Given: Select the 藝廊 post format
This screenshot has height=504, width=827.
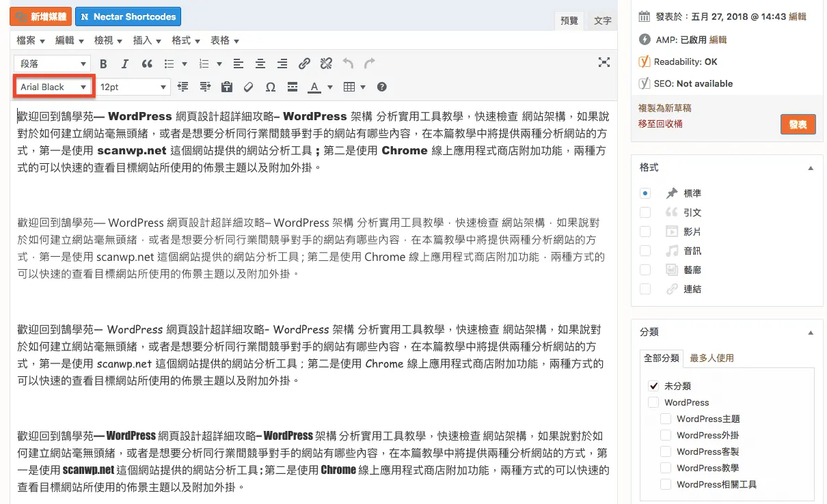Looking at the screenshot, I should click(645, 270).
